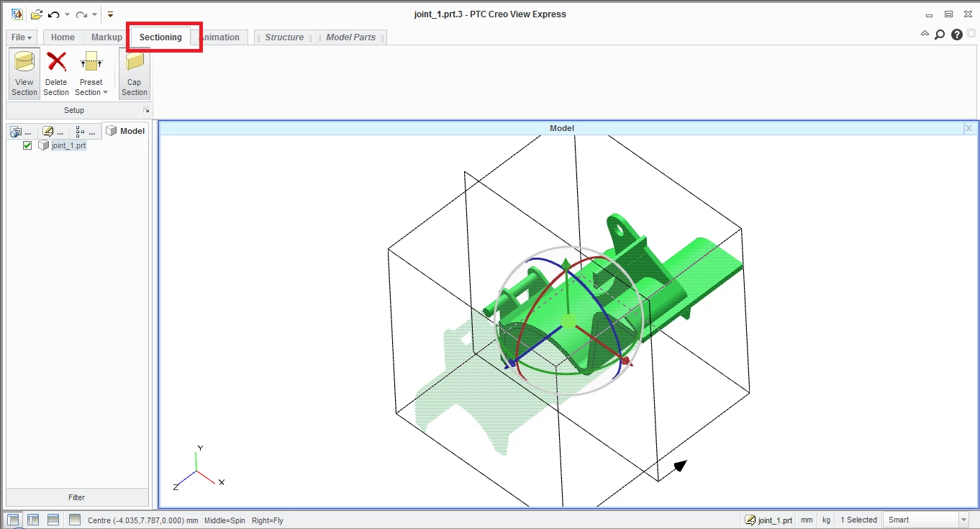Click the Undo arrow
980x529 pixels.
[54, 14]
